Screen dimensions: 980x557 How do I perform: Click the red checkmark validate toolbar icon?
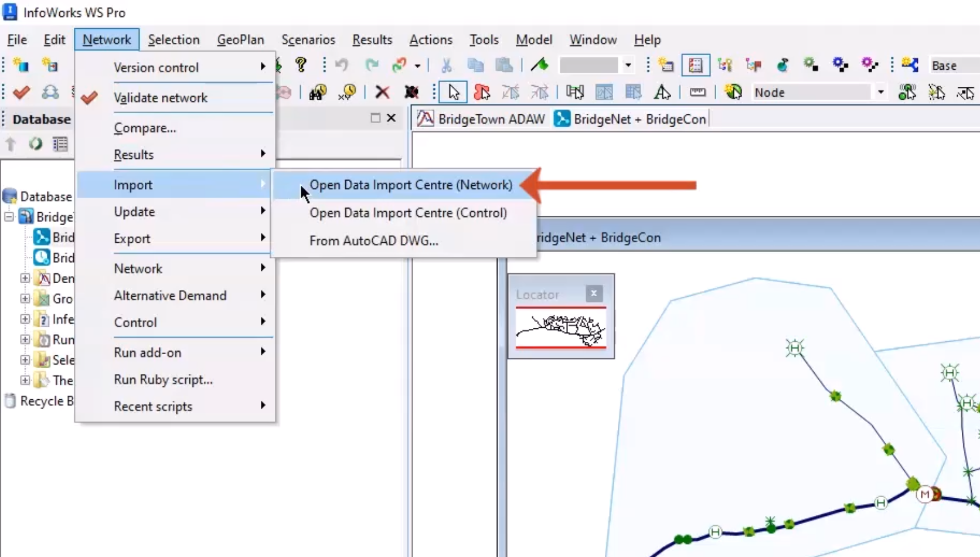click(x=22, y=92)
